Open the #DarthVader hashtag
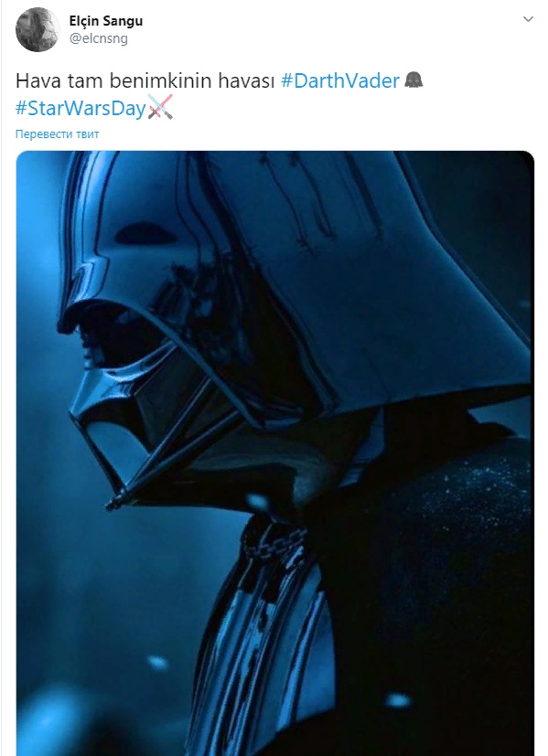 [x=340, y=80]
